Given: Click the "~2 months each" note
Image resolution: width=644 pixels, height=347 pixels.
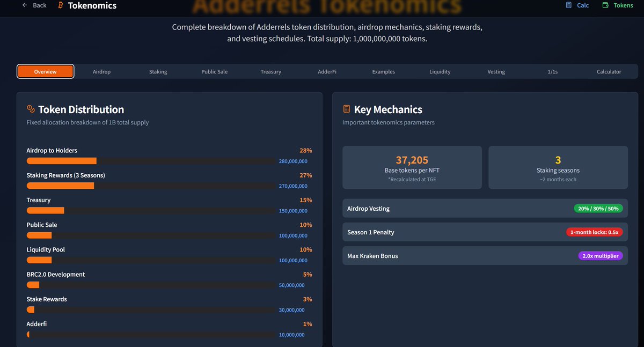Looking at the screenshot, I should point(558,179).
